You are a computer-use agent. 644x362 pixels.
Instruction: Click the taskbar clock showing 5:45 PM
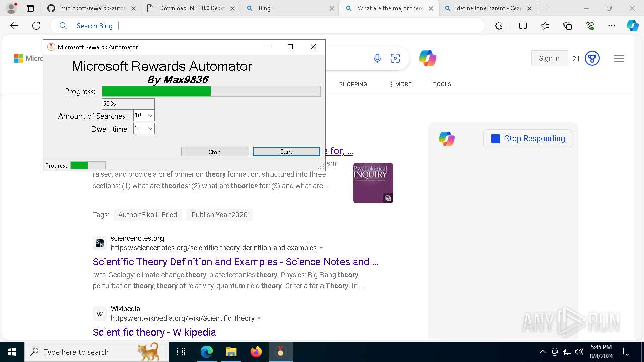(x=601, y=352)
